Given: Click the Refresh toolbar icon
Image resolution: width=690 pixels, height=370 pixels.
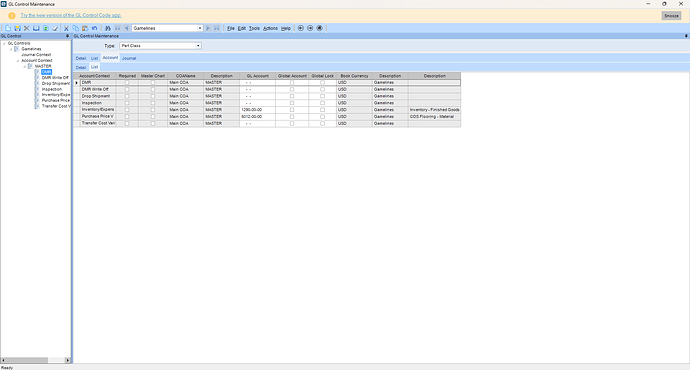Looking at the screenshot, I should pos(46,28).
